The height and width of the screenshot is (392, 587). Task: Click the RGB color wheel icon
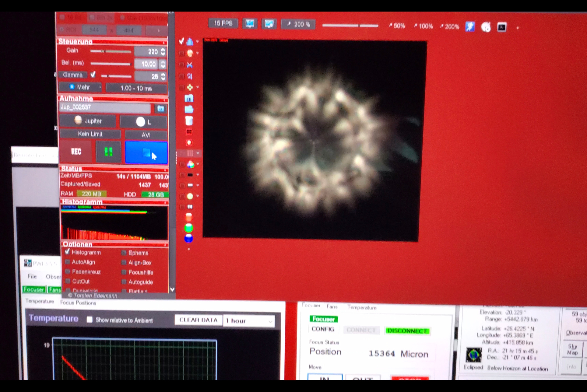pos(191,165)
